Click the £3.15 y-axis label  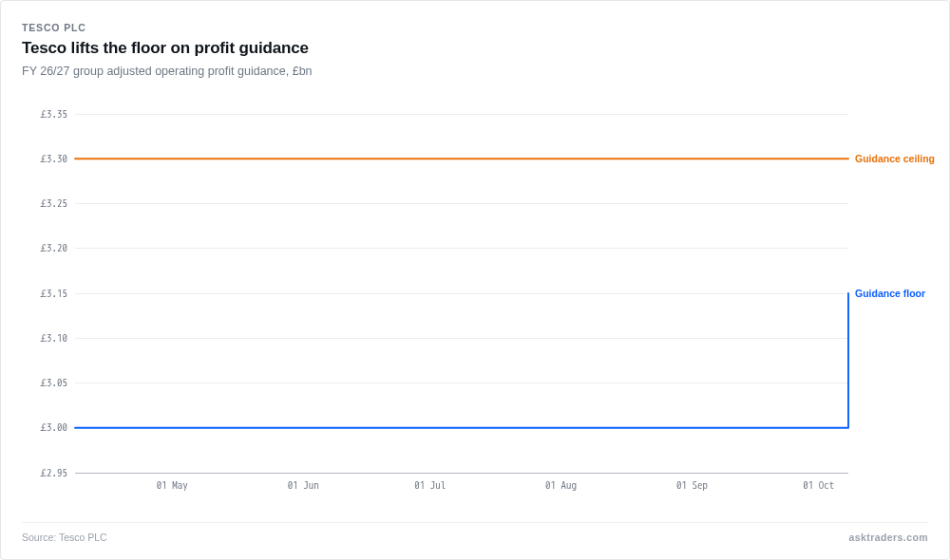[54, 293]
